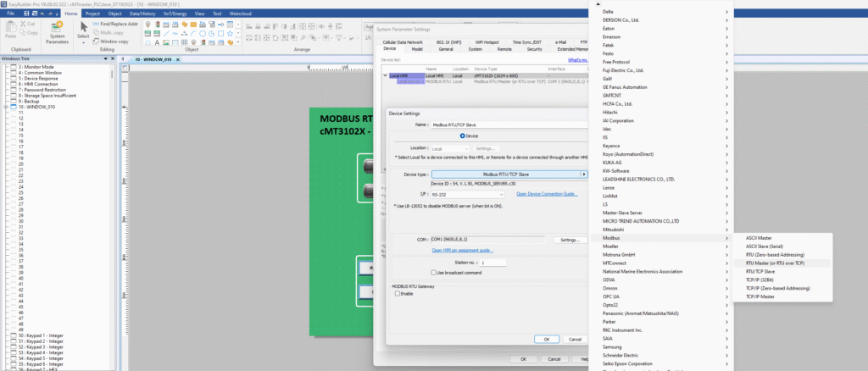Toggle checkbox for 9 : Backup
This screenshot has width=868, height=371.
click(x=14, y=101)
